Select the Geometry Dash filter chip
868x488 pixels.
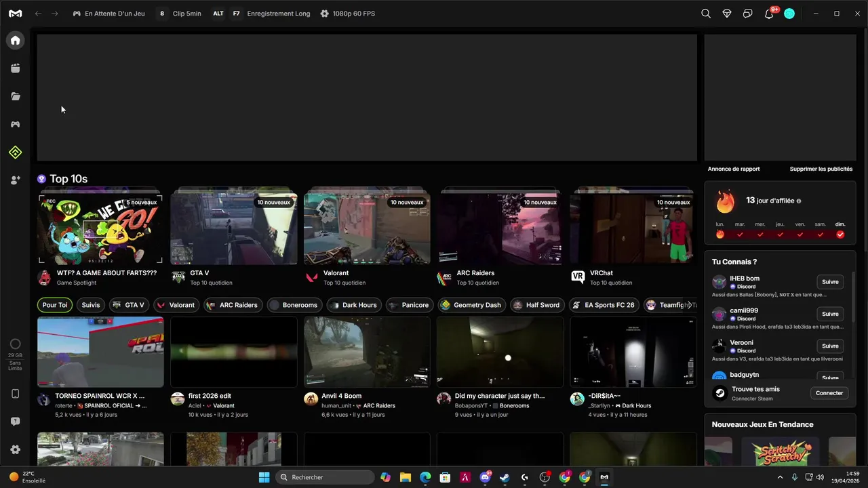point(471,305)
